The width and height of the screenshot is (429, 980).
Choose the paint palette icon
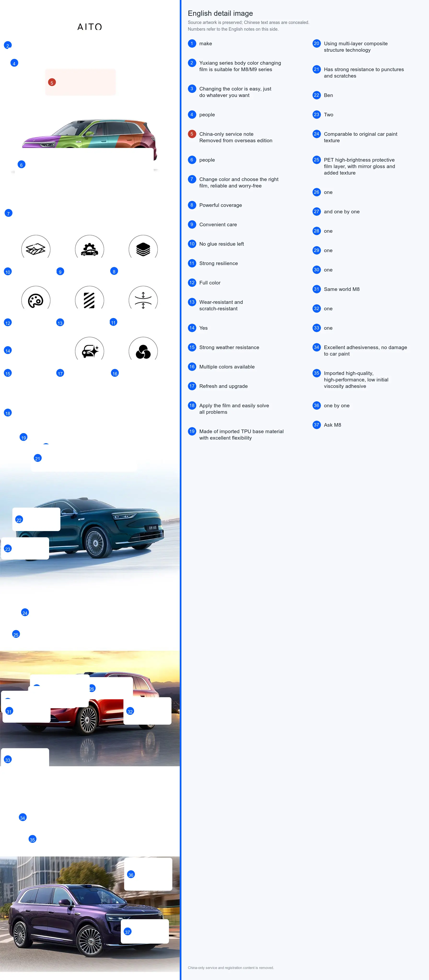coord(36,301)
